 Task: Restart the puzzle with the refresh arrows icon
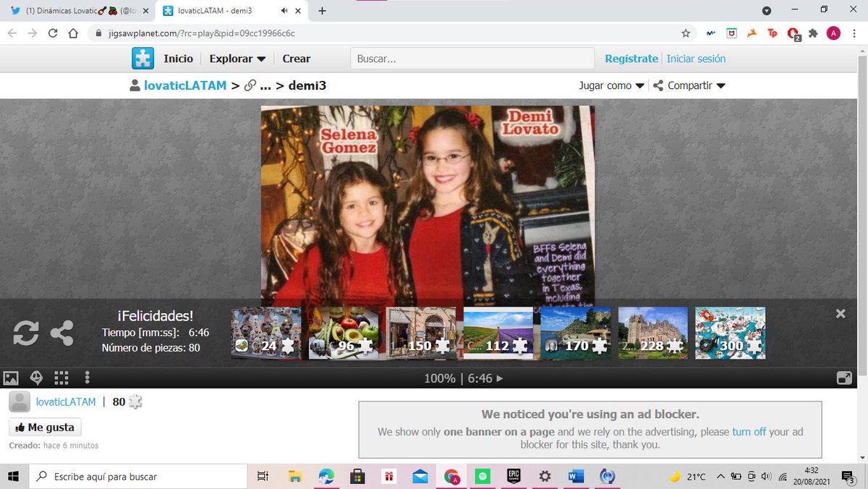[x=25, y=333]
